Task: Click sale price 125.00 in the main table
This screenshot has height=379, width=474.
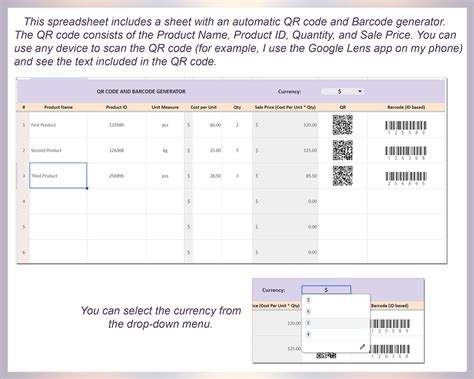Action: point(310,150)
